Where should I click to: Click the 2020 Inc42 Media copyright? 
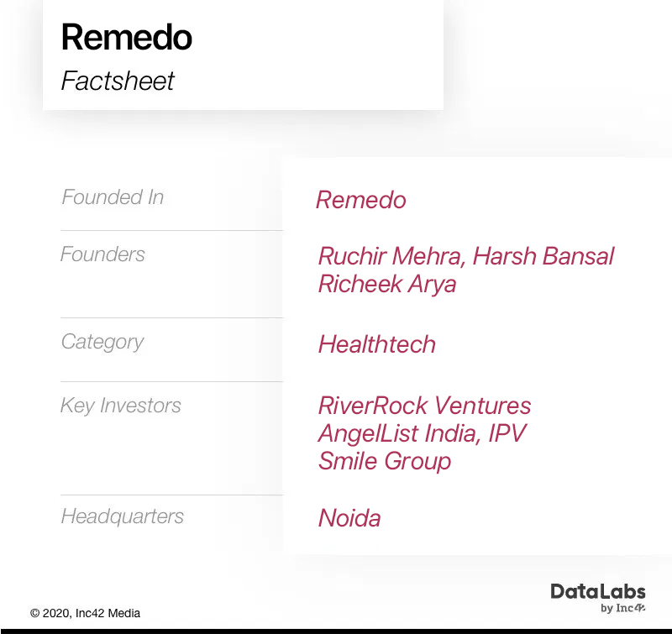(x=85, y=614)
